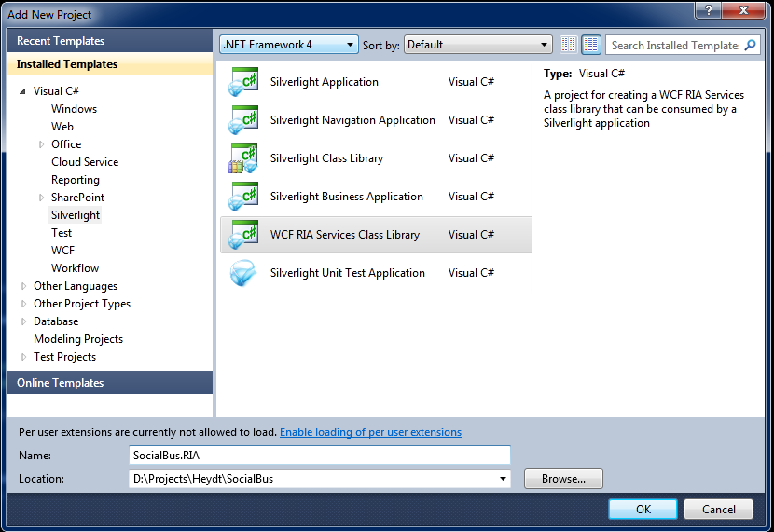The width and height of the screenshot is (774, 532).
Task: Select the Workflow category
Action: pyautogui.click(x=75, y=268)
